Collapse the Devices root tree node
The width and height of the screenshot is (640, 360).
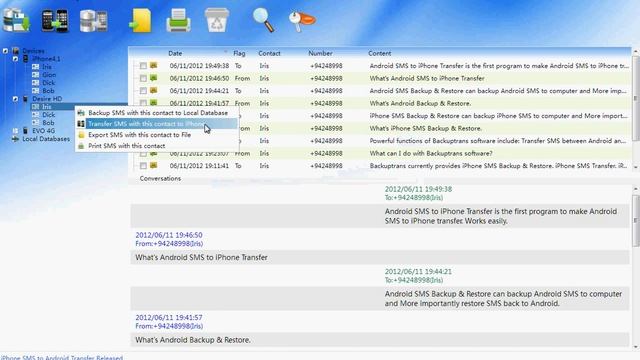point(5,51)
